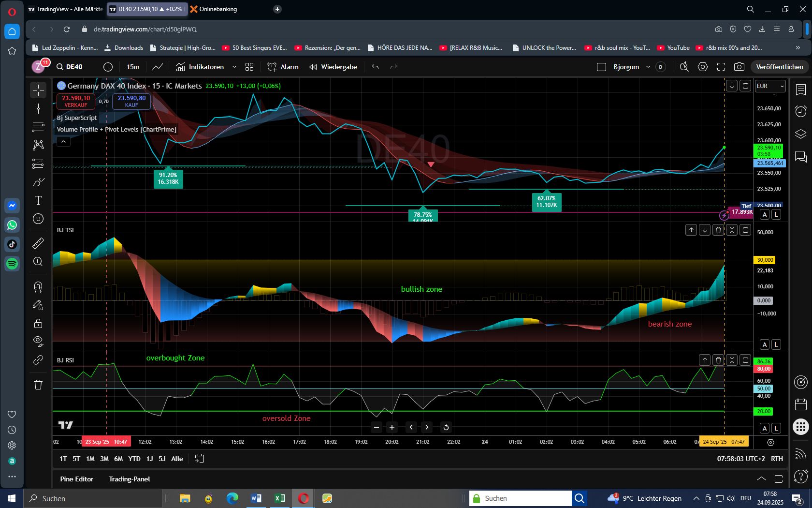
Task: Open Excel from the taskbar
Action: pos(279,498)
